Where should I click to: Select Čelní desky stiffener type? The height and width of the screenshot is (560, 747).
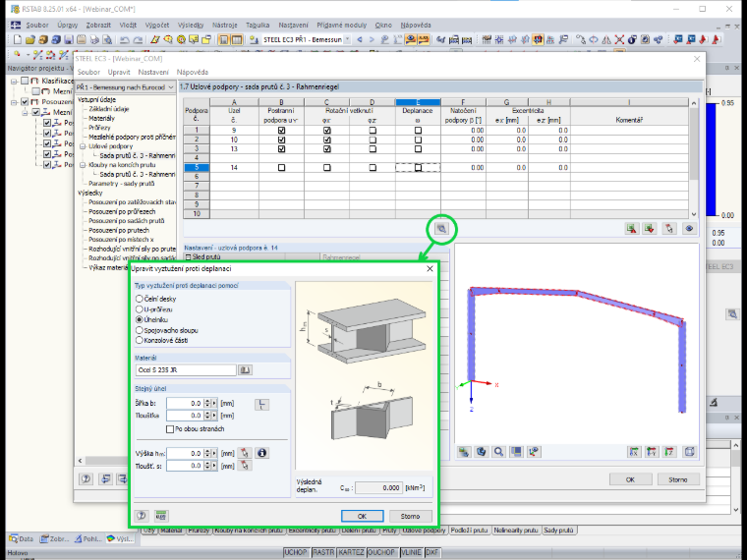tap(140, 299)
